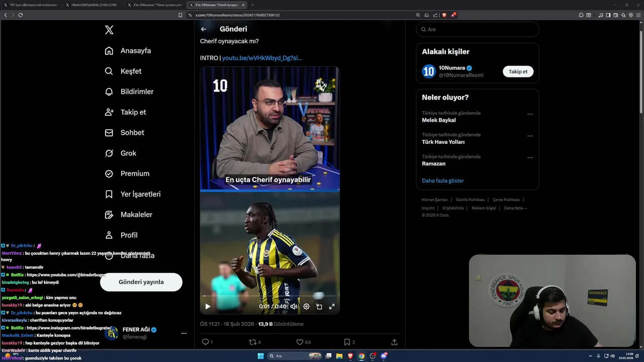The image size is (644, 362).
Task: Play the post video
Action: (207, 306)
